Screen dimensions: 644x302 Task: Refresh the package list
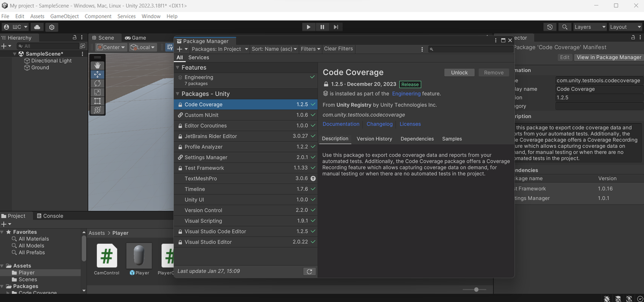(x=309, y=271)
